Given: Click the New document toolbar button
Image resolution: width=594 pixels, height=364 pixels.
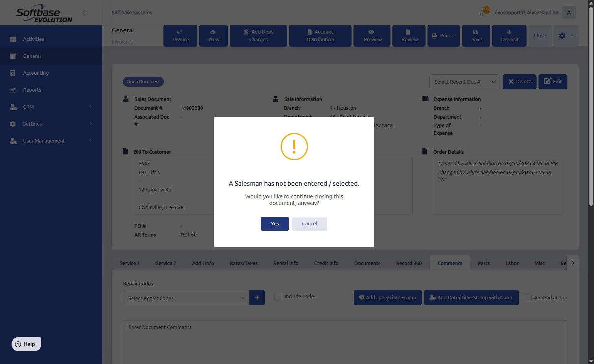Looking at the screenshot, I should (214, 36).
